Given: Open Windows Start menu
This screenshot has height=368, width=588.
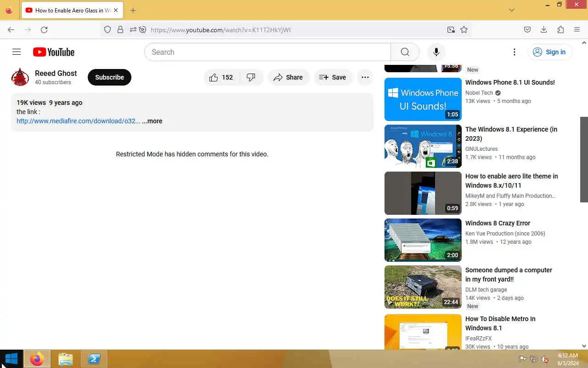Looking at the screenshot, I should click(11, 359).
